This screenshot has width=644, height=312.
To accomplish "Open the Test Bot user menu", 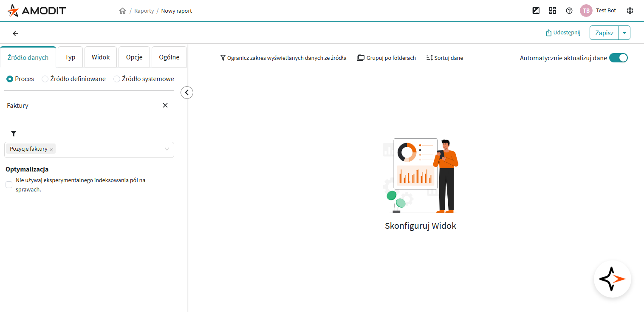I will tap(606, 11).
